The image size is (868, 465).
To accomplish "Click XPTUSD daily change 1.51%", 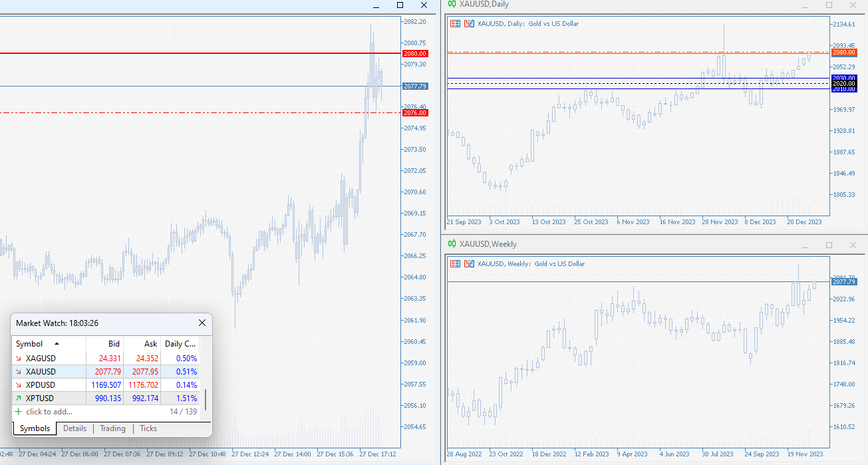I will pos(186,398).
